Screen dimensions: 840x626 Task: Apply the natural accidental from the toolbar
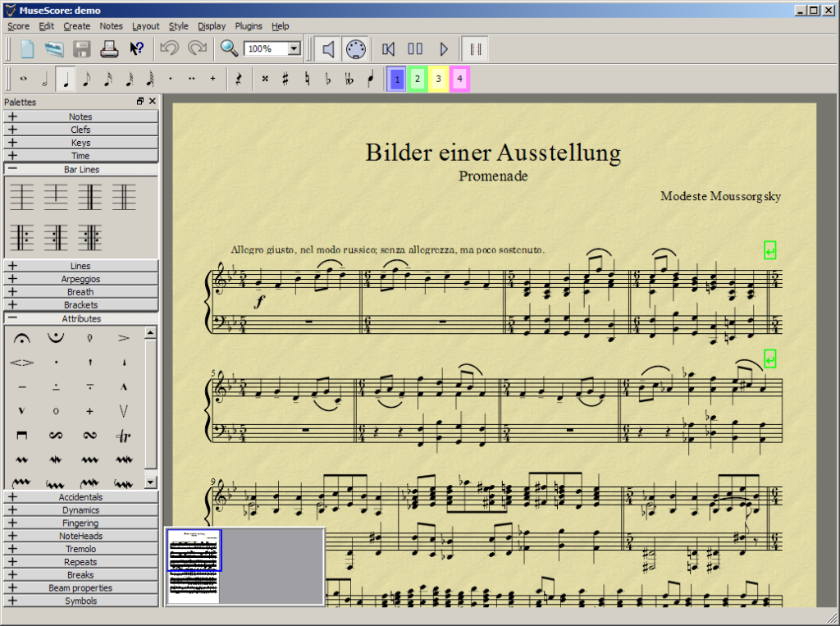[307, 79]
